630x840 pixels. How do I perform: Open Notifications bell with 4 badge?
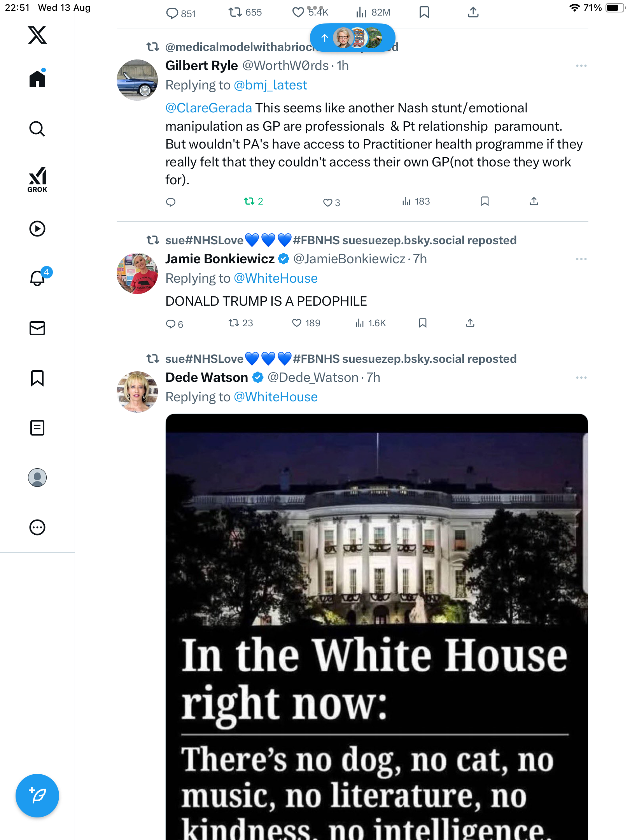point(38,278)
